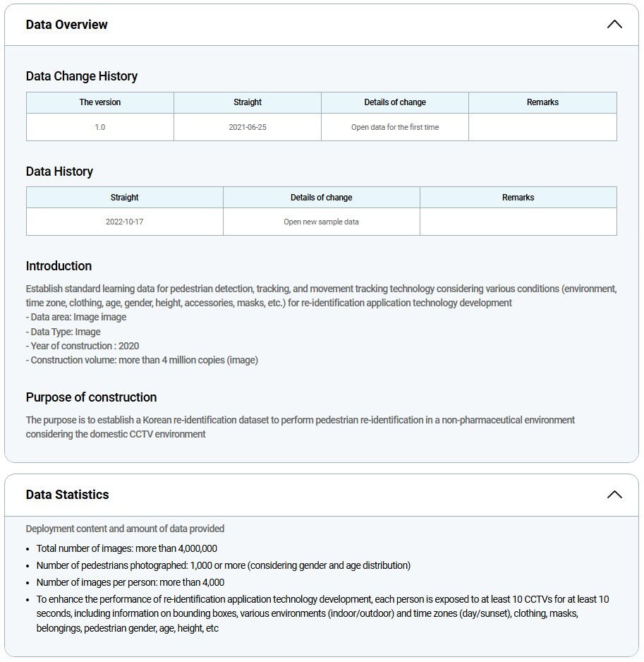
Task: Click the "Year of construction : 2020" line
Action: (x=85, y=346)
